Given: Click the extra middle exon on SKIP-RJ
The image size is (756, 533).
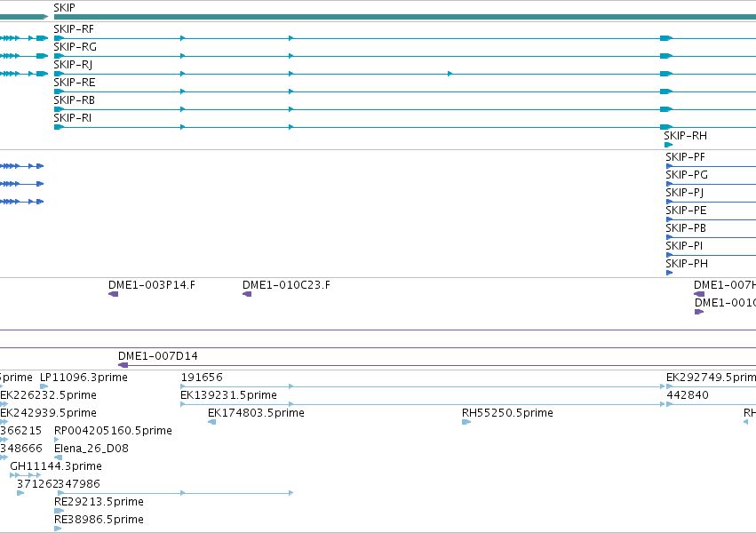Looking at the screenshot, I should point(450,74).
